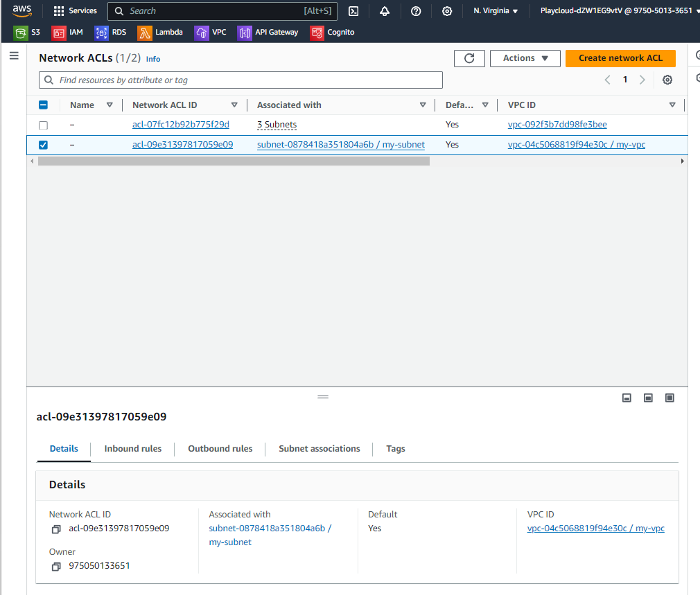This screenshot has height=595, width=700.
Task: Open the help question mark icon
Action: pos(416,11)
